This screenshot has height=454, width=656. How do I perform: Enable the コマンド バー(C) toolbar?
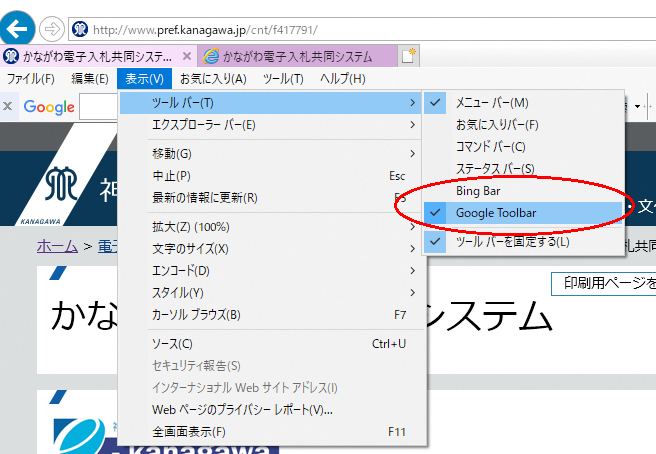523,147
